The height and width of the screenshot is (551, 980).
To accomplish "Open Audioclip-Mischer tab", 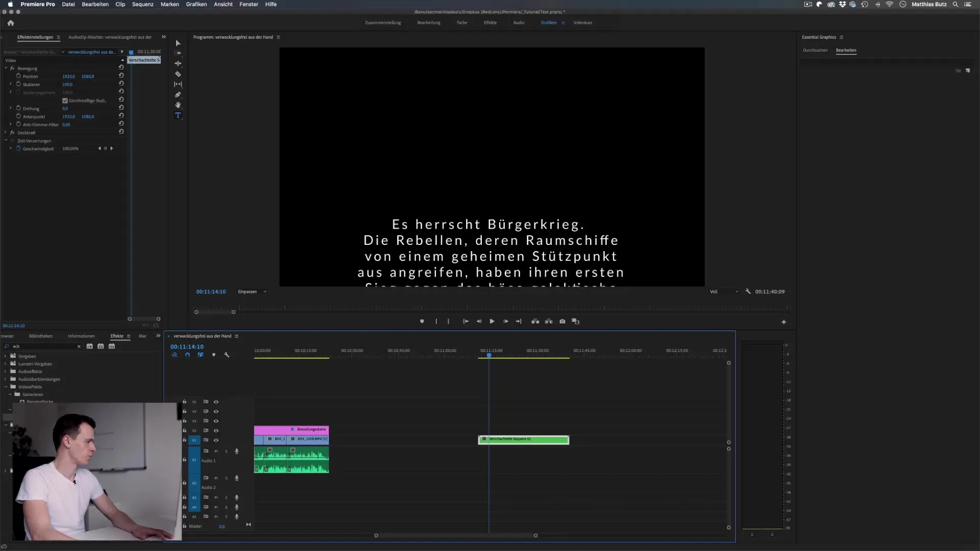I will [110, 37].
